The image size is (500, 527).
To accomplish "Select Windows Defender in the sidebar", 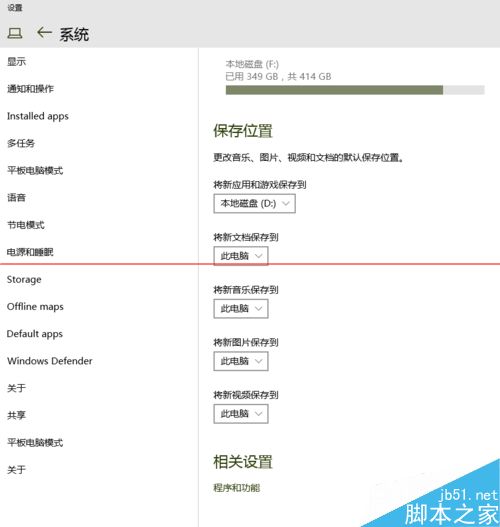I will [50, 361].
